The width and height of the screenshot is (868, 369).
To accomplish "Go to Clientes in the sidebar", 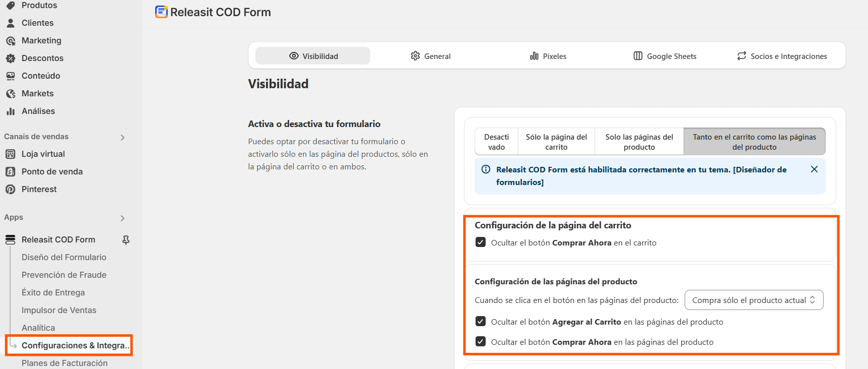I will 38,23.
